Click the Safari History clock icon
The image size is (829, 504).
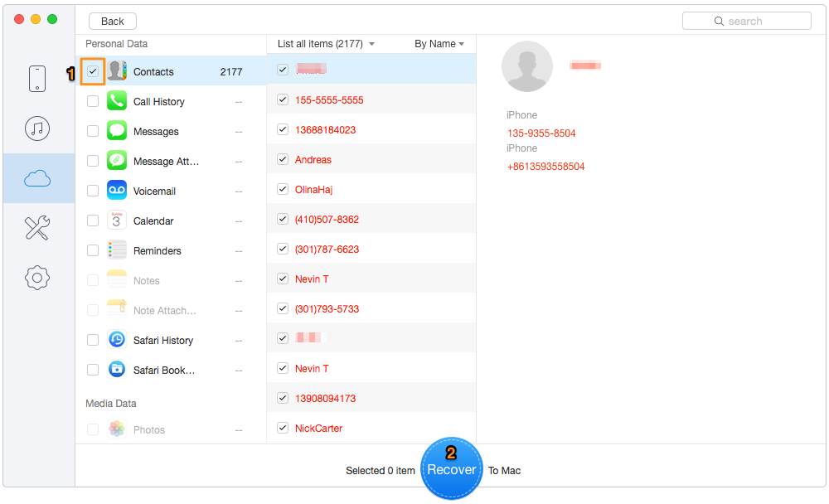pyautogui.click(x=117, y=340)
